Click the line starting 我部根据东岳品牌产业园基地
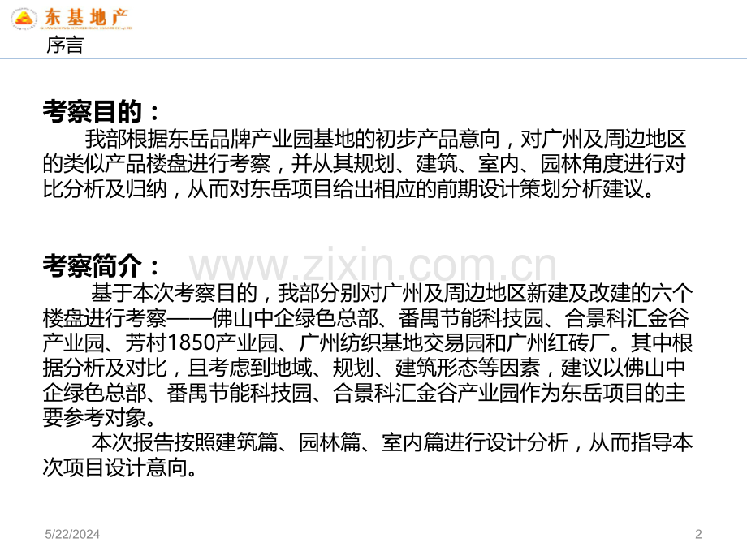This screenshot has width=747, height=560. (x=386, y=139)
